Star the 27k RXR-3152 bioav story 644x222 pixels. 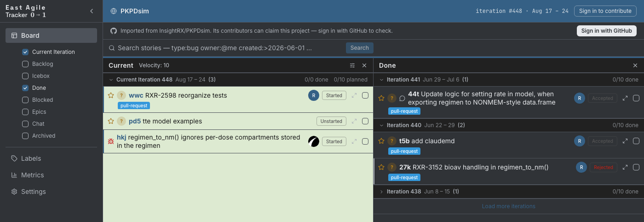tap(381, 167)
